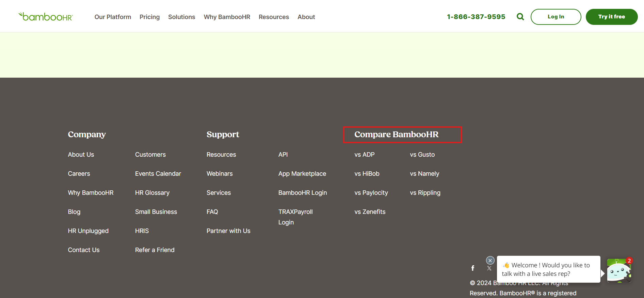Open the Partner with Us link
The width and height of the screenshot is (644, 298).
pos(228,231)
